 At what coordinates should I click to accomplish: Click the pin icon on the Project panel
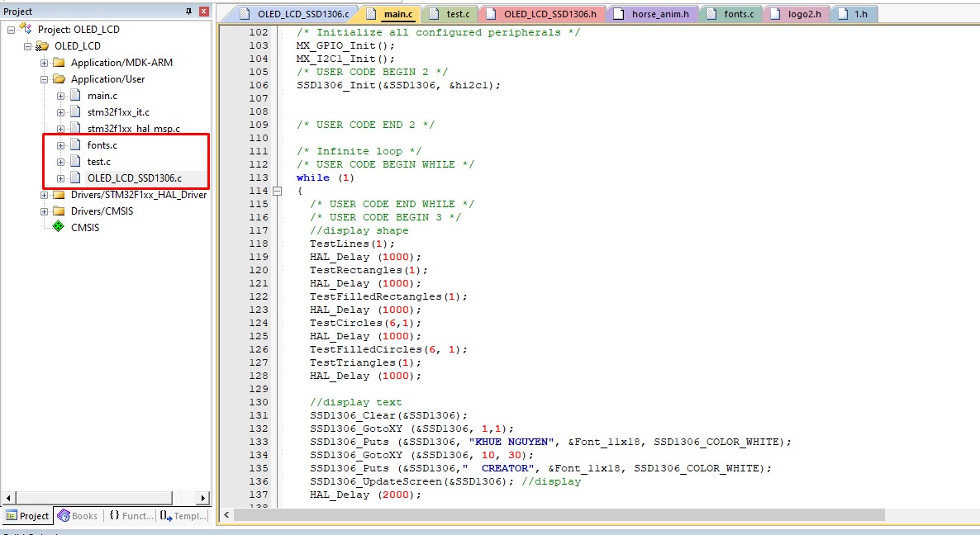(x=189, y=11)
